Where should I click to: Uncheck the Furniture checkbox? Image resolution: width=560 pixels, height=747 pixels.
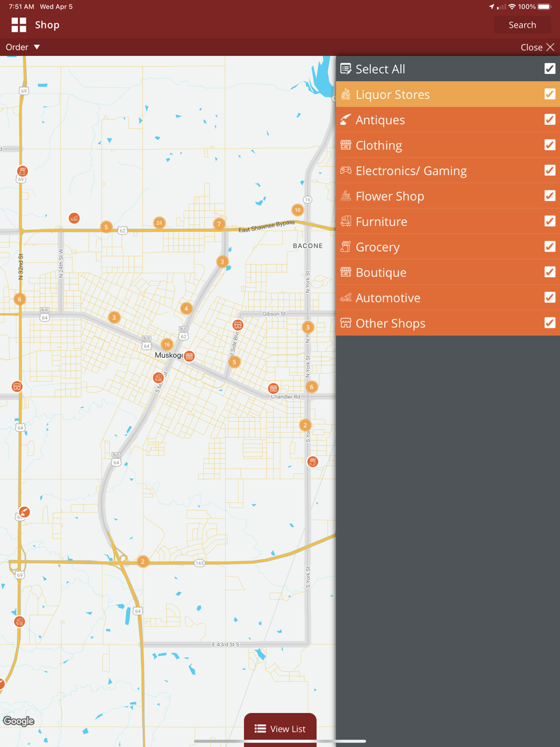(x=550, y=221)
